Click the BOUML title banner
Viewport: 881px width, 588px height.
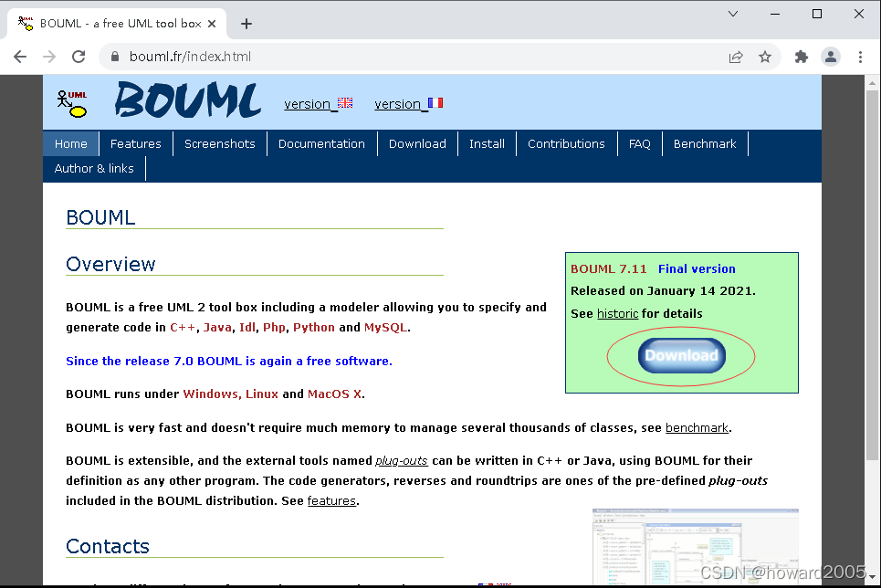tap(188, 100)
